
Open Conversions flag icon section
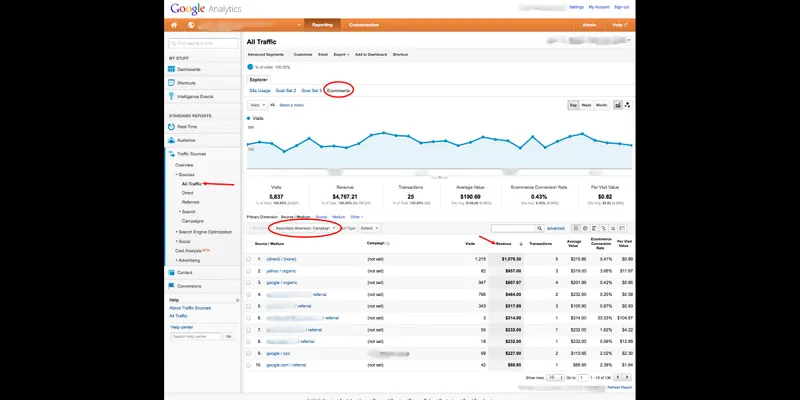pyautogui.click(x=171, y=286)
